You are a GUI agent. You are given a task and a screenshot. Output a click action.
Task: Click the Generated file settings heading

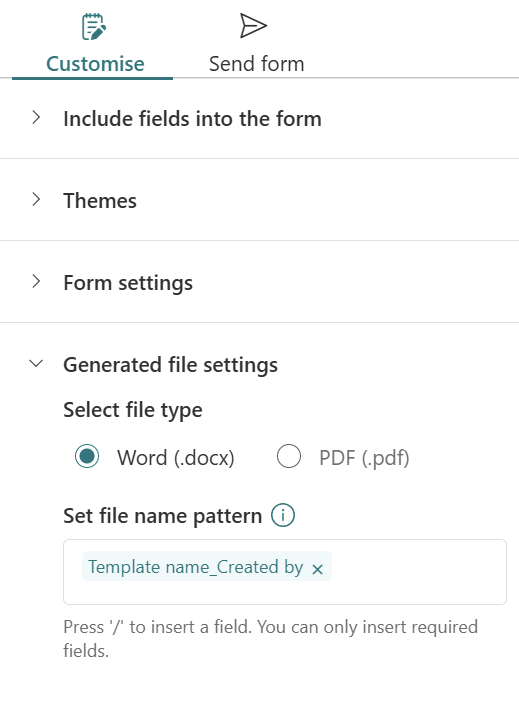[170, 365]
